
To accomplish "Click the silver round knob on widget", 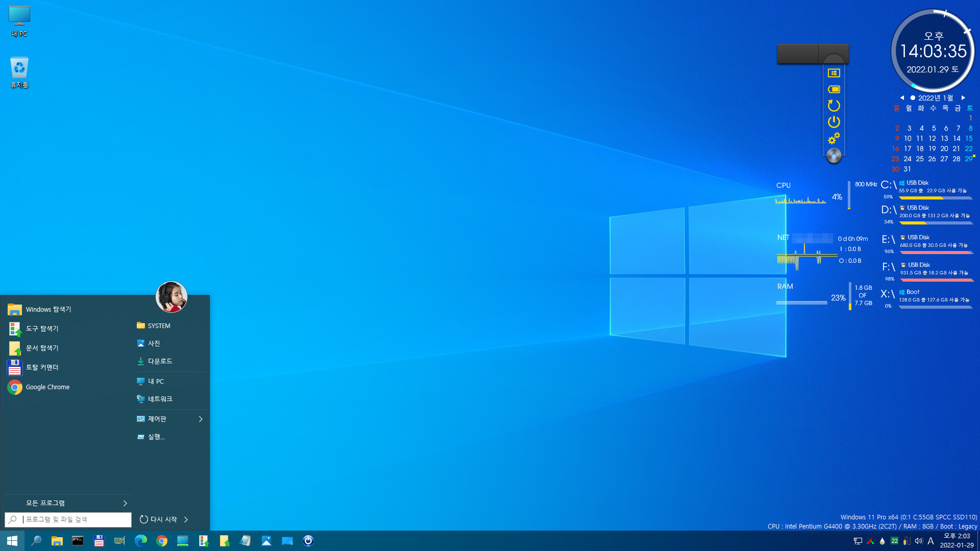I will pos(834,156).
